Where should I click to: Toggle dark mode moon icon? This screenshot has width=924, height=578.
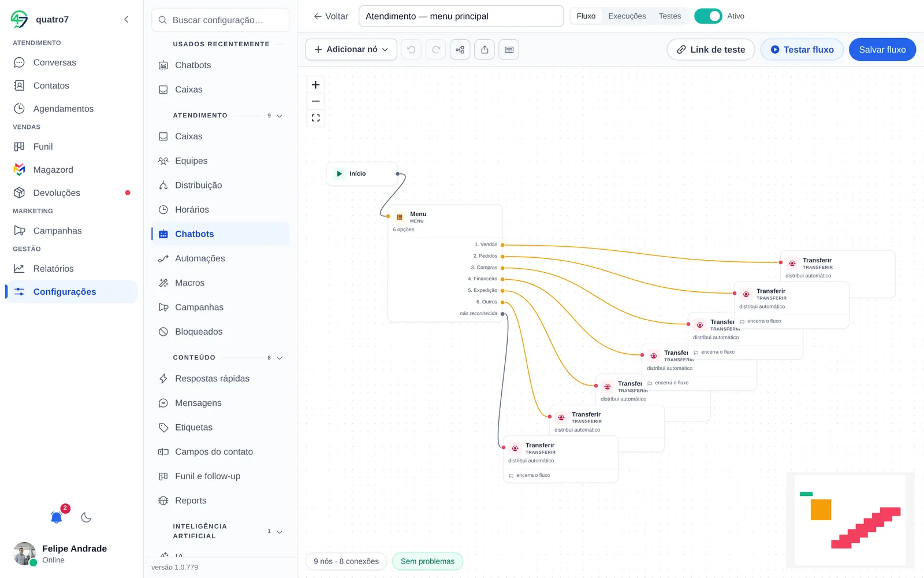point(87,517)
